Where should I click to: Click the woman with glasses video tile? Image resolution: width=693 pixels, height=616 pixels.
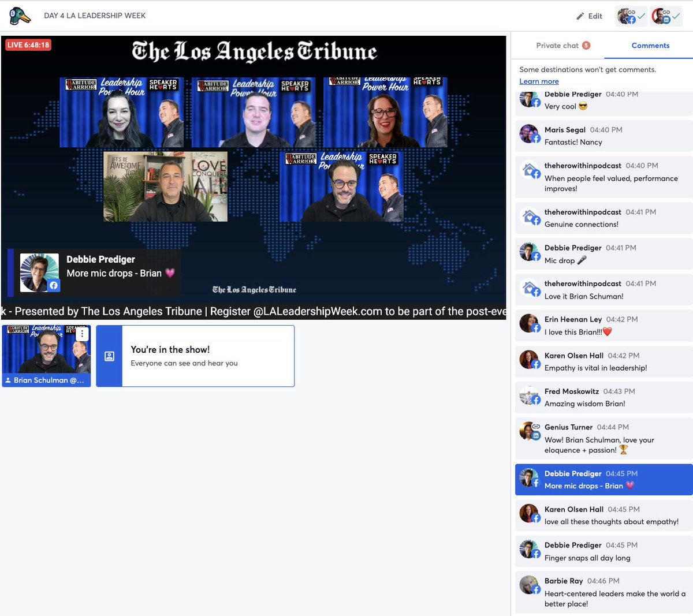point(385,113)
